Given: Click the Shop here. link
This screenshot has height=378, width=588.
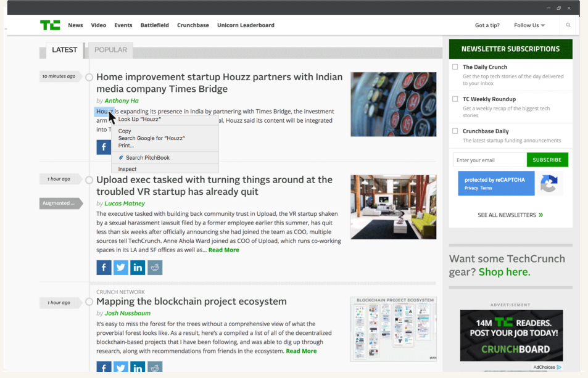Looking at the screenshot, I should (504, 272).
